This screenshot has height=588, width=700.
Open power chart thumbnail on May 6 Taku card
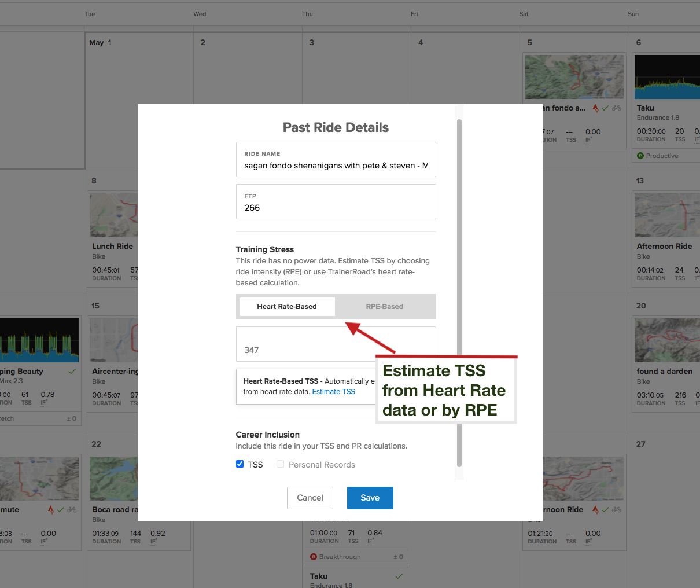pos(667,77)
